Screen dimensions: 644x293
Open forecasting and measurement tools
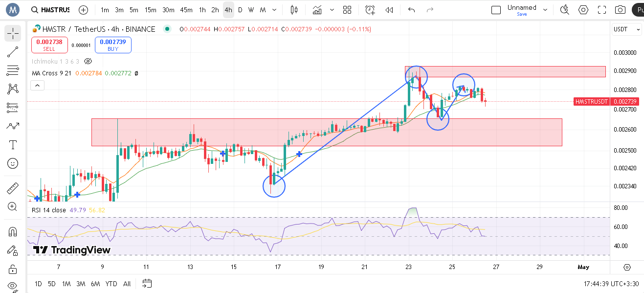point(13,108)
